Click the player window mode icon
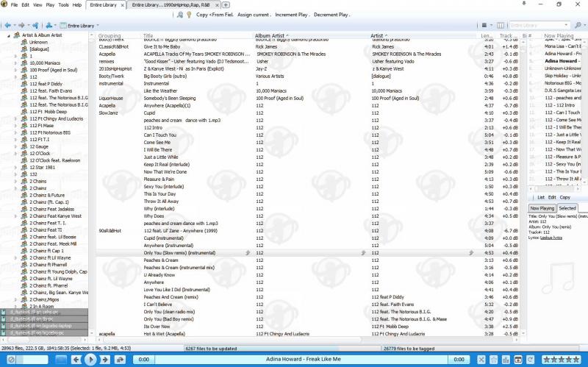 pos(518,360)
